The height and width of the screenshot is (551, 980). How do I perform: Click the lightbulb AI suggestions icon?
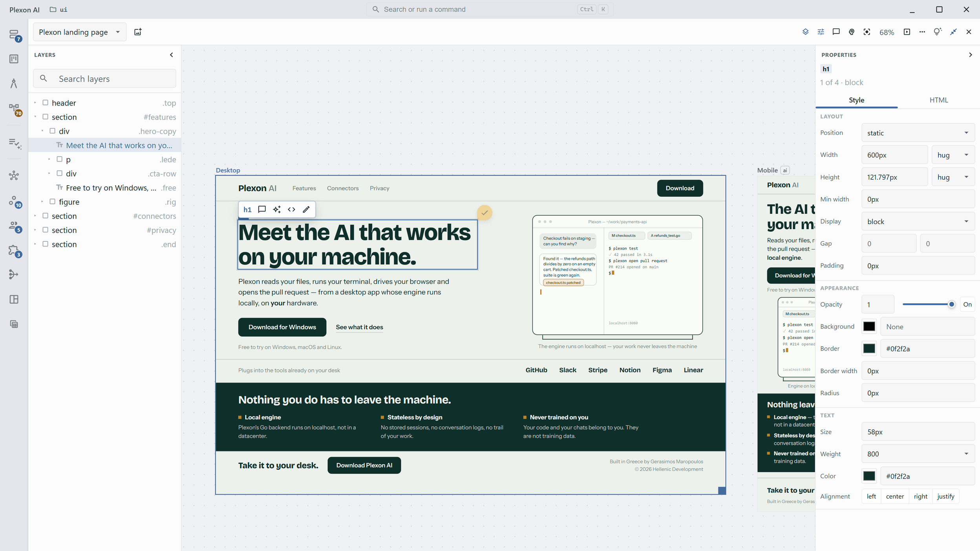[938, 32]
